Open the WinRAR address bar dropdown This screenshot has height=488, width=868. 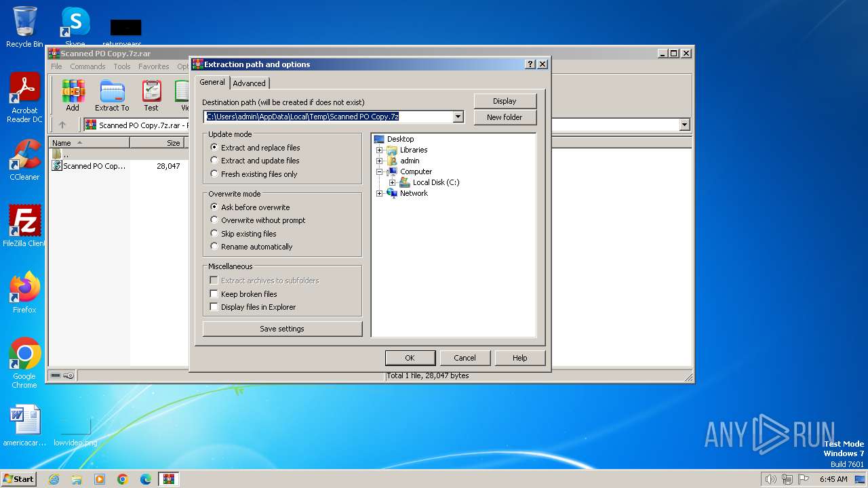pyautogui.click(x=684, y=125)
